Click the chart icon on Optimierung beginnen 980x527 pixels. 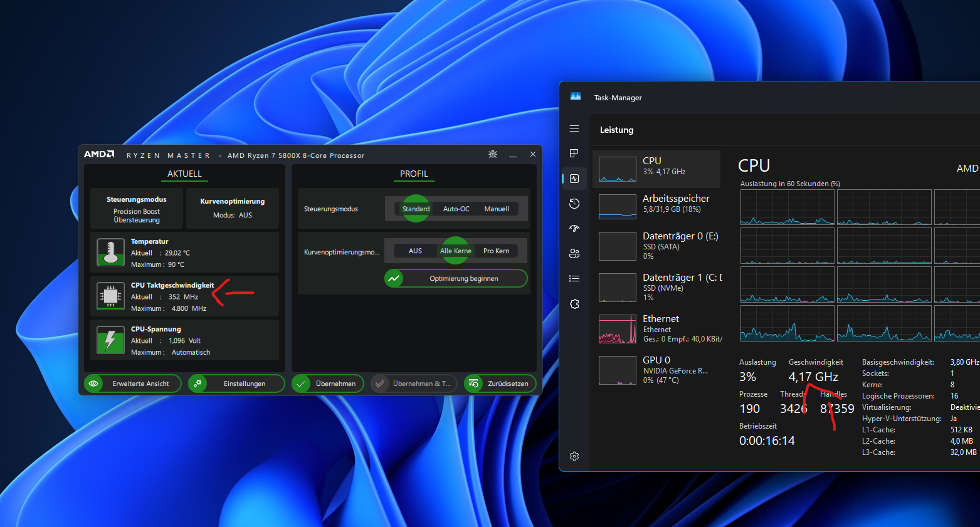click(x=394, y=278)
